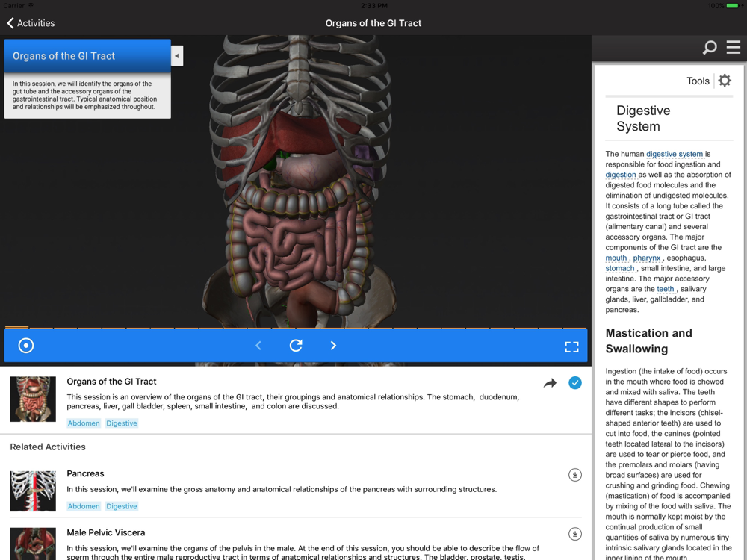This screenshot has width=747, height=560.
Task: Enter fullscreen mode for 3D viewer
Action: pyautogui.click(x=571, y=346)
